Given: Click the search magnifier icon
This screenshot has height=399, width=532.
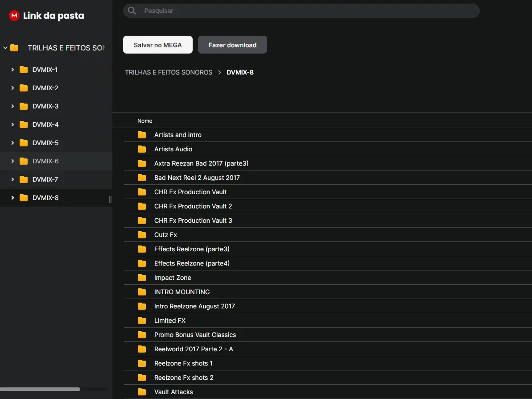Looking at the screenshot, I should pyautogui.click(x=132, y=11).
